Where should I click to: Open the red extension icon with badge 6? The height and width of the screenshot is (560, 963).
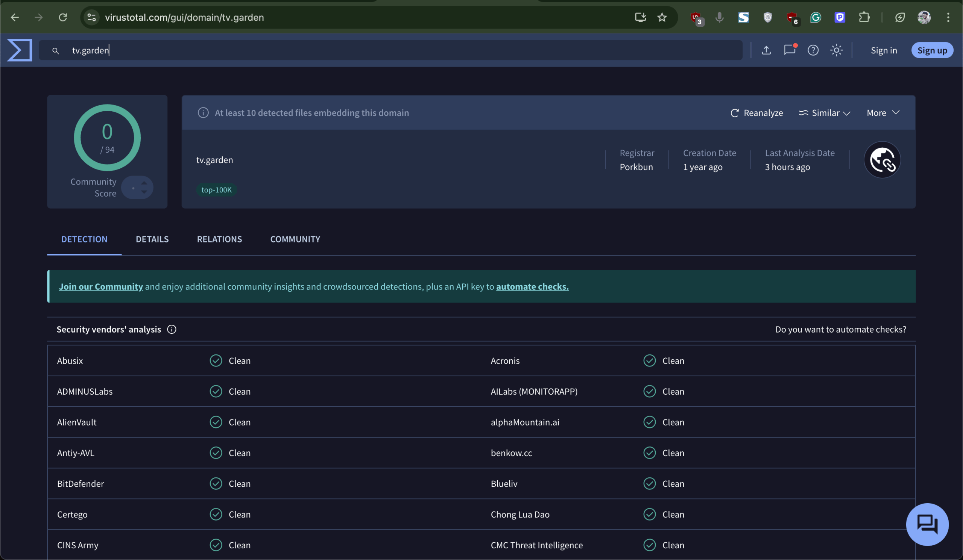pos(793,18)
